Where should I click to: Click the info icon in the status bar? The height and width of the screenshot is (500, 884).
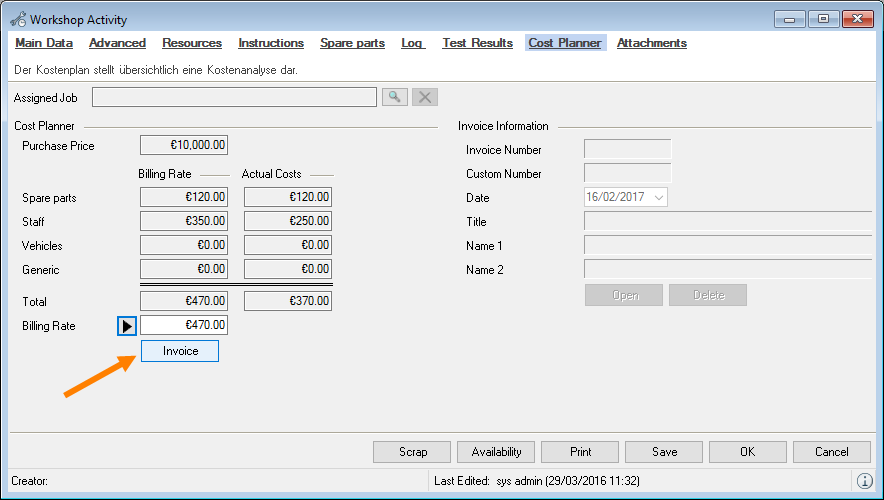coord(865,481)
